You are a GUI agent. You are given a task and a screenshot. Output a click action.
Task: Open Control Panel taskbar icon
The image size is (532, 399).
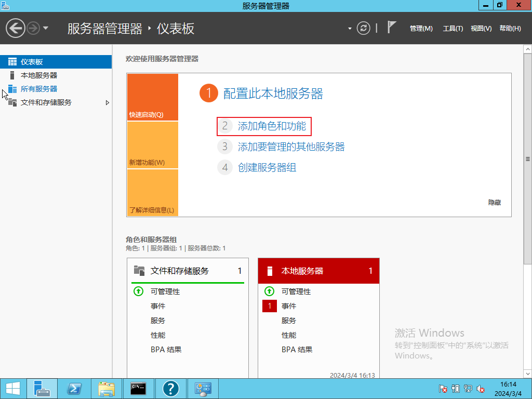pos(203,389)
